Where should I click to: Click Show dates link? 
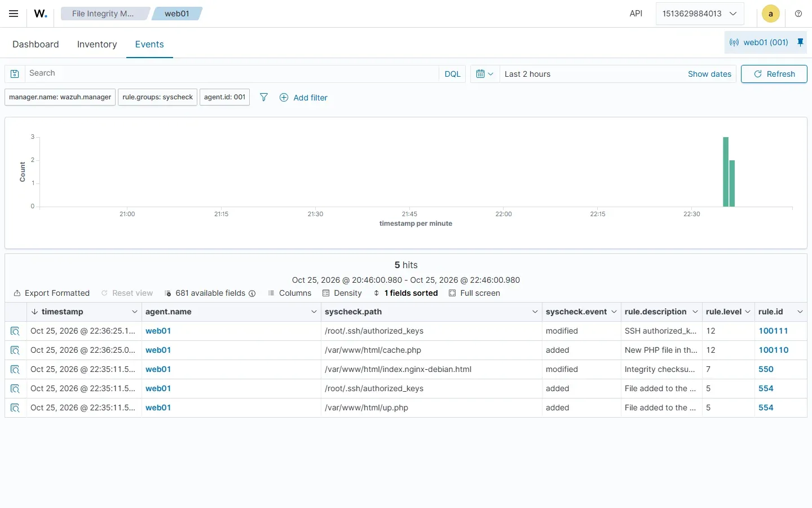(709, 74)
